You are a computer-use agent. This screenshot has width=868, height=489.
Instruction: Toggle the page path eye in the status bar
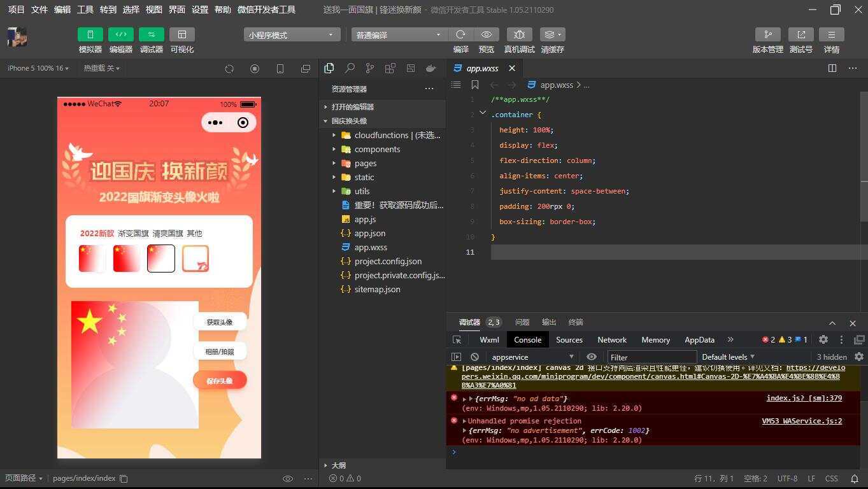pos(288,478)
